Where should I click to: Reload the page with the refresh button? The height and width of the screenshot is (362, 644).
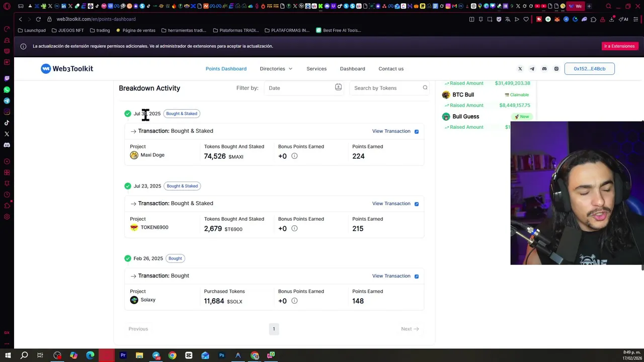click(38, 19)
